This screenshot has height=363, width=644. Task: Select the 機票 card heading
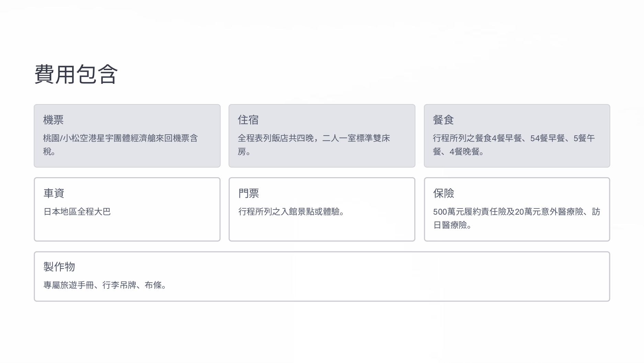point(53,120)
